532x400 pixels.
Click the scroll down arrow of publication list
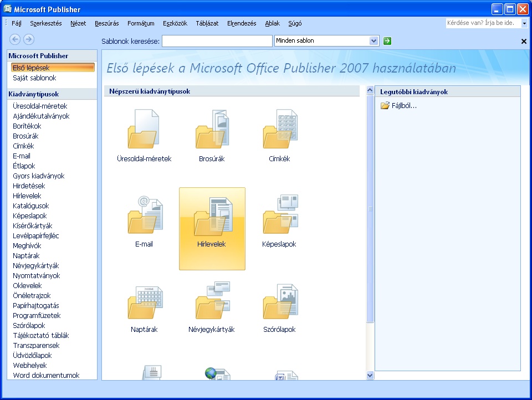[x=370, y=375]
